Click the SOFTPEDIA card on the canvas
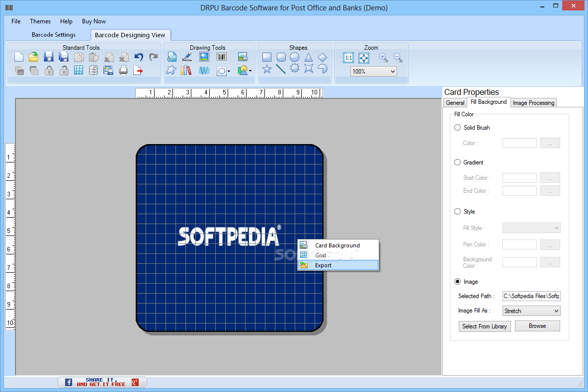Screen dimensions: 588x392 point(230,238)
